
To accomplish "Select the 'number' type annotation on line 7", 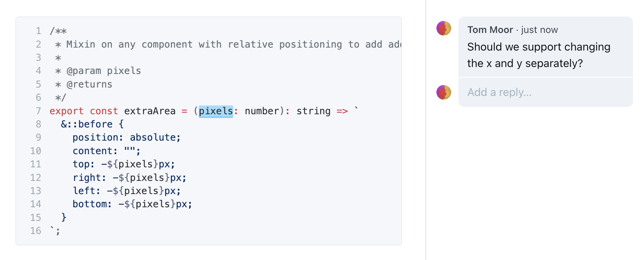I will [x=261, y=111].
